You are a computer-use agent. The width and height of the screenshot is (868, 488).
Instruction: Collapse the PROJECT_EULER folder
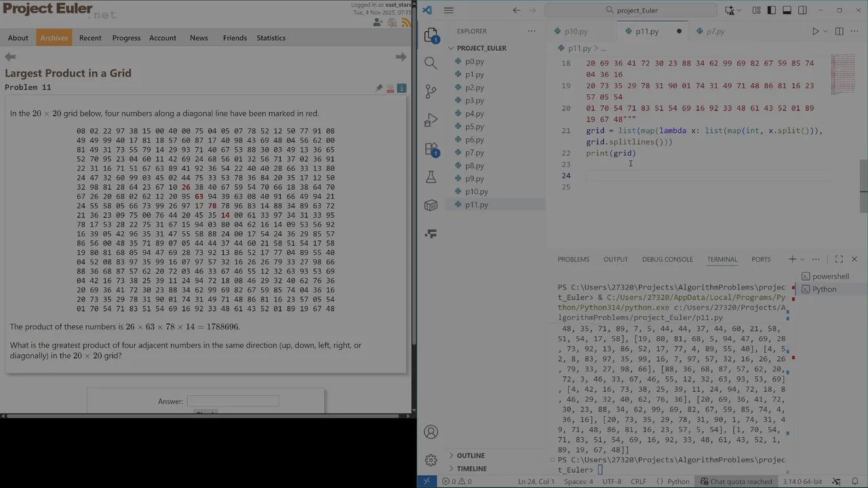click(481, 48)
